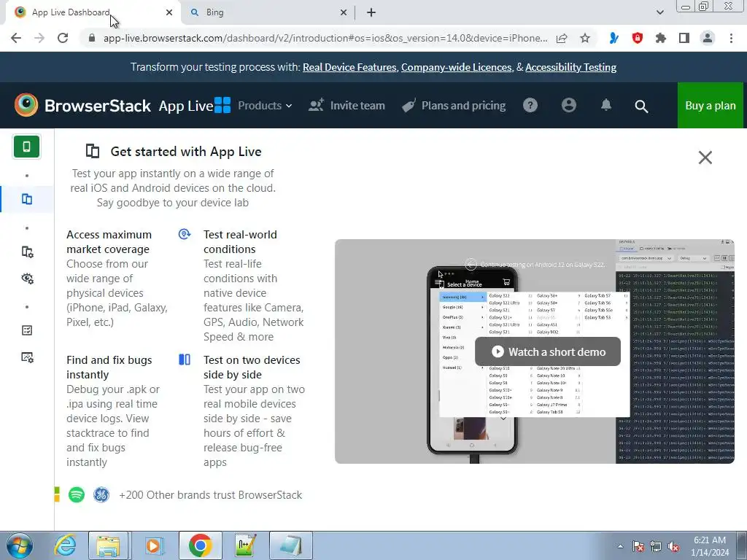The image size is (747, 560).
Task: Share this page icon in address bar
Action: [x=562, y=38]
